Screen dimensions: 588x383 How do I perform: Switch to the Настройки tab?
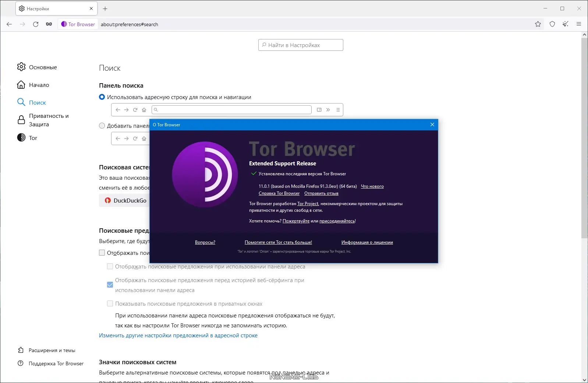(56, 8)
